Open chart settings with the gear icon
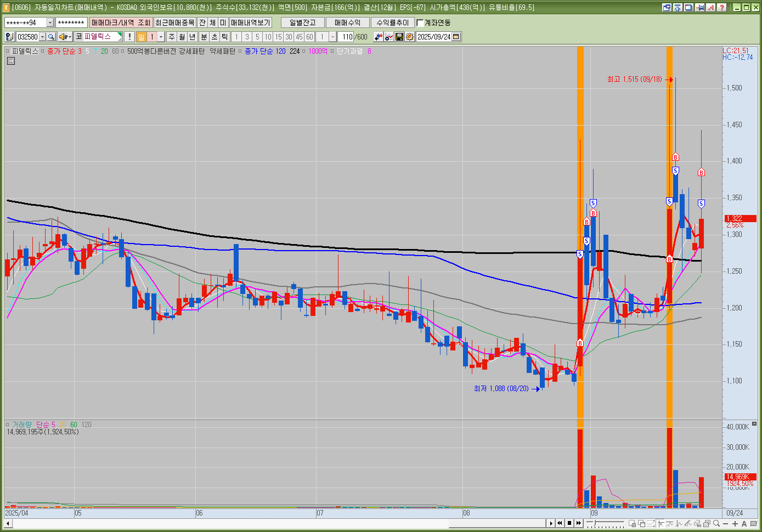762x532 pixels. tap(410, 37)
